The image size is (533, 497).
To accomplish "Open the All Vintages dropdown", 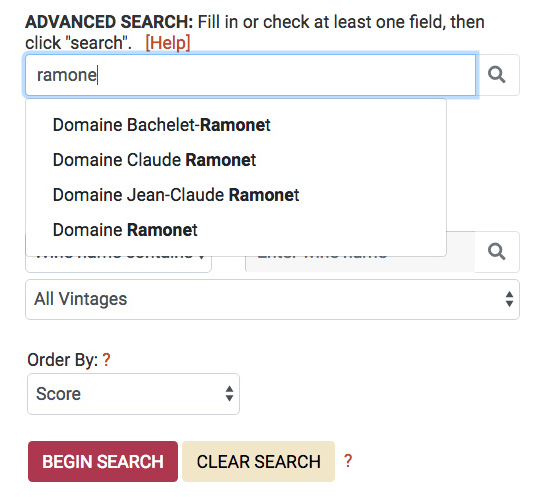I will point(272,299).
